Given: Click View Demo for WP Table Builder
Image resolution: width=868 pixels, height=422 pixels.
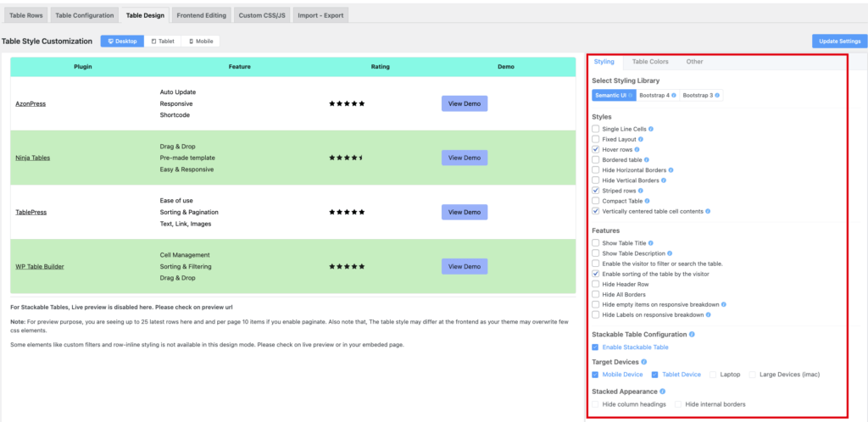Looking at the screenshot, I should coord(465,266).
